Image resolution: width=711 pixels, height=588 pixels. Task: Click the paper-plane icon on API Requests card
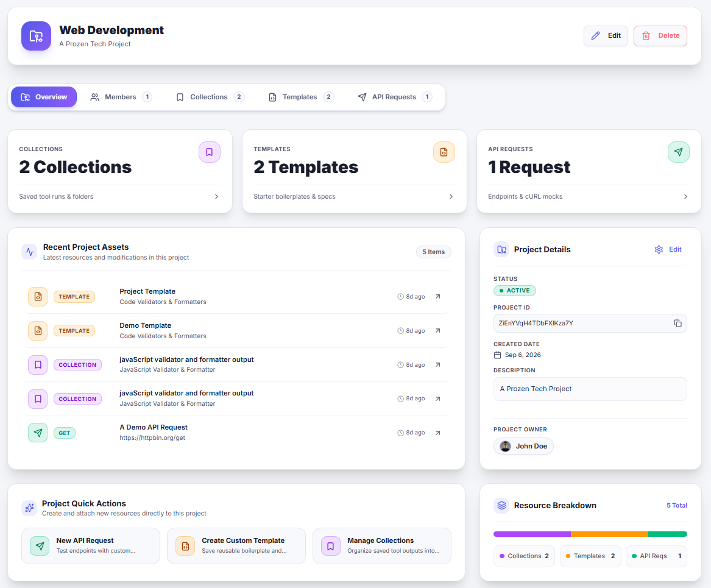coord(678,152)
